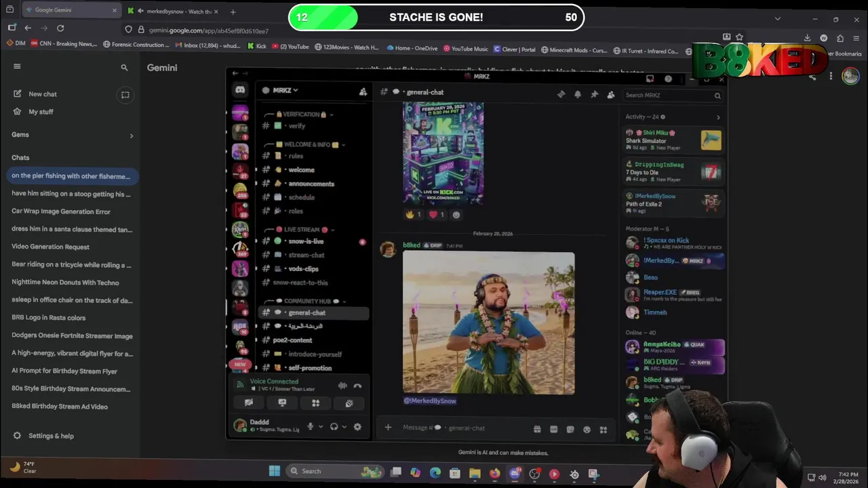Open a new Chrome tab
Viewport: 868px width, 488px height.
[233, 12]
